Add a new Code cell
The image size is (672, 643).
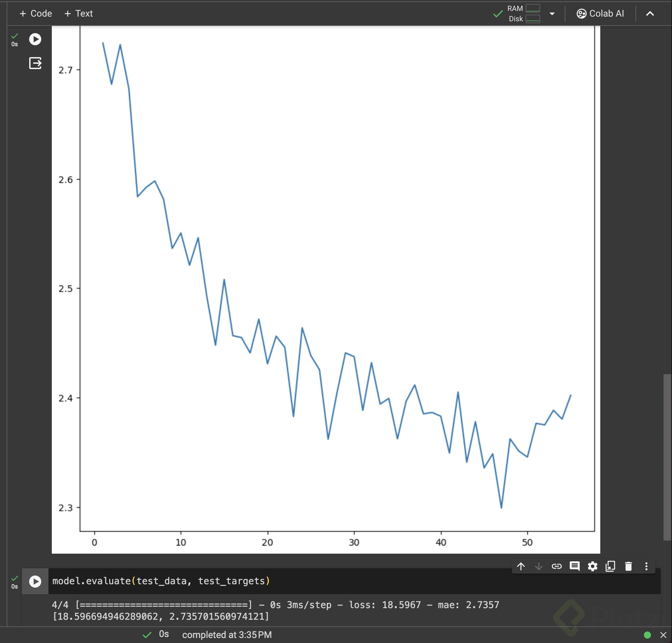(x=36, y=14)
